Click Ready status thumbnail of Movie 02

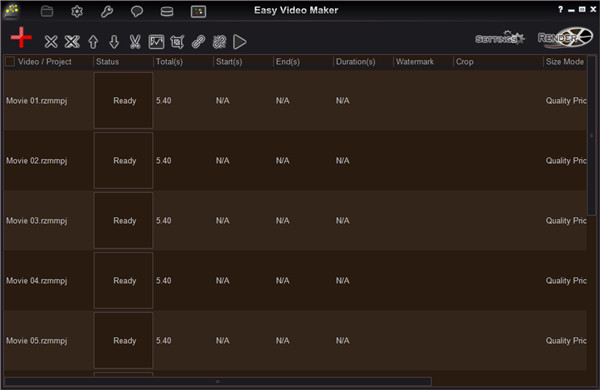point(123,161)
